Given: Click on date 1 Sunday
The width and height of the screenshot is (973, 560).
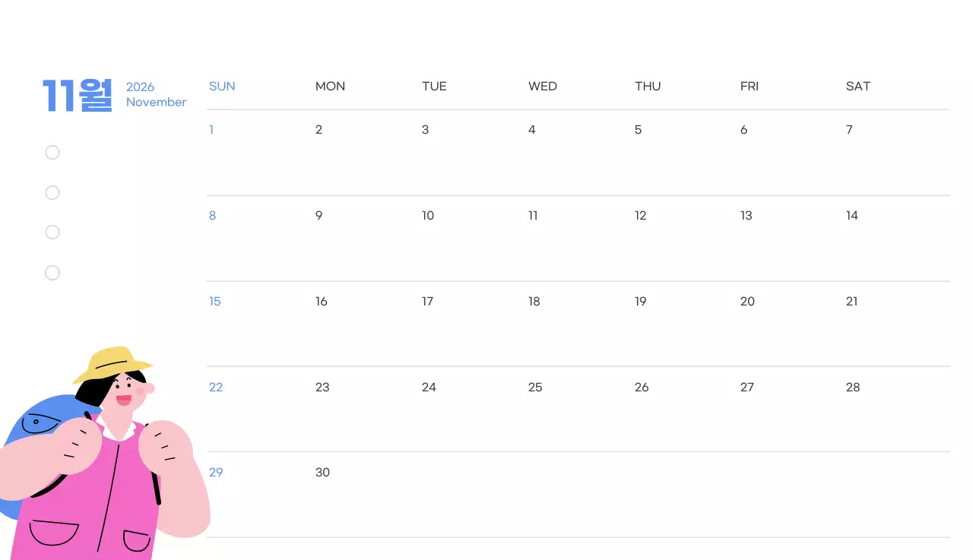Looking at the screenshot, I should pyautogui.click(x=211, y=130).
